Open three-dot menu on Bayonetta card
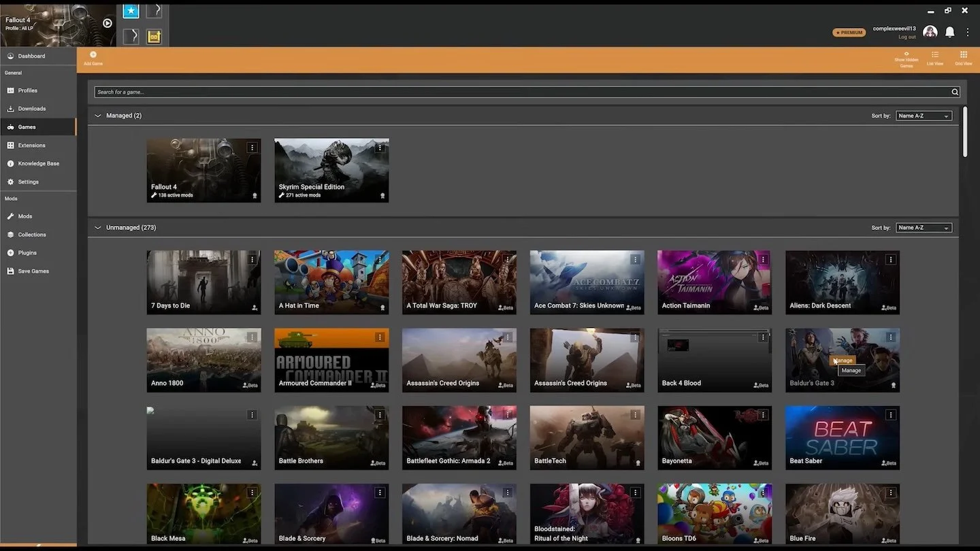The height and width of the screenshot is (551, 980). click(763, 415)
